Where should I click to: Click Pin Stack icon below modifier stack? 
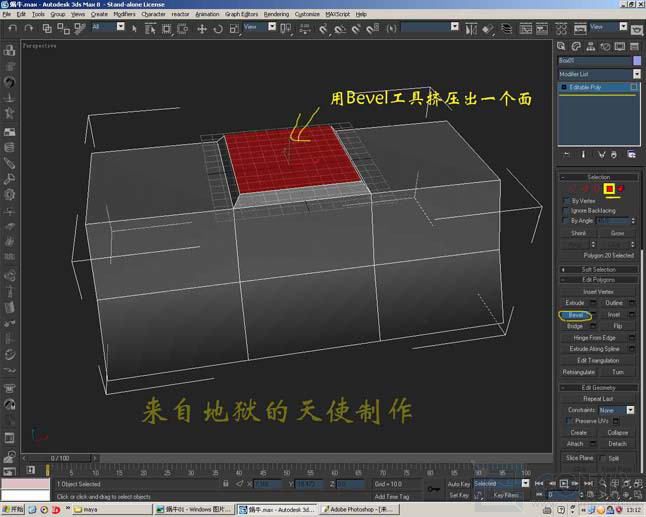click(x=566, y=154)
